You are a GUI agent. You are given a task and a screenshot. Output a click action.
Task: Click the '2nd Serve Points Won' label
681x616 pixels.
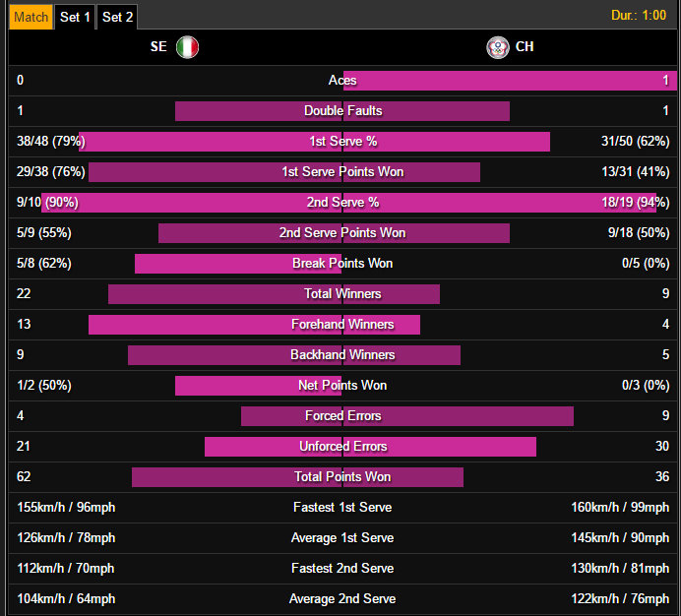click(x=342, y=232)
